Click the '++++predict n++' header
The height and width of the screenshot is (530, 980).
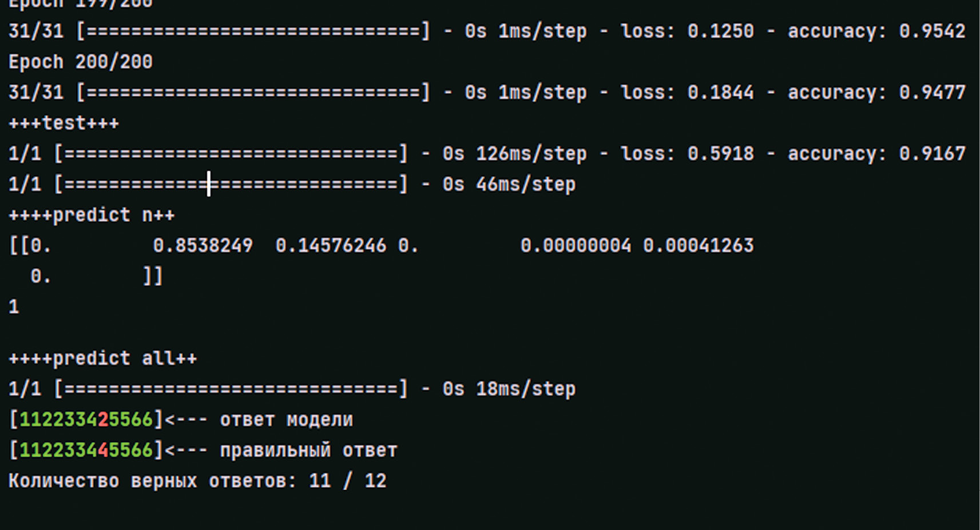pos(92,216)
